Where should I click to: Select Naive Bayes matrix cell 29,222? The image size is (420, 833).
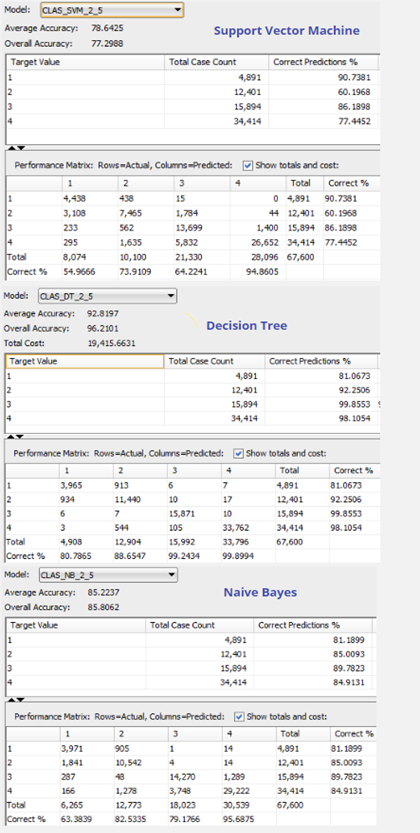pos(236,790)
